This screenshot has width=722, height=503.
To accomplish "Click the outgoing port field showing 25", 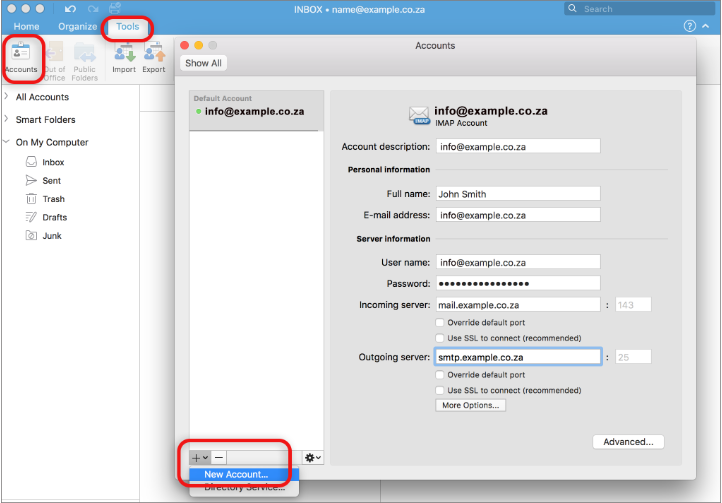I will click(x=633, y=357).
